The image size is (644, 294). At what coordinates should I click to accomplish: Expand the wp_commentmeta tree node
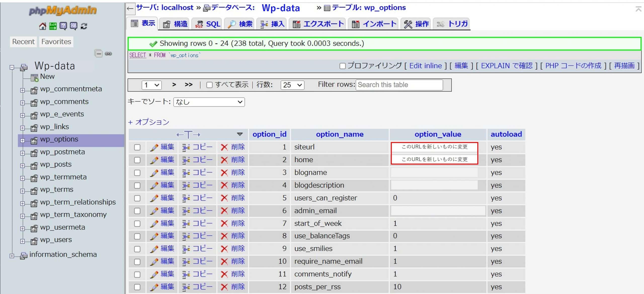(22, 90)
